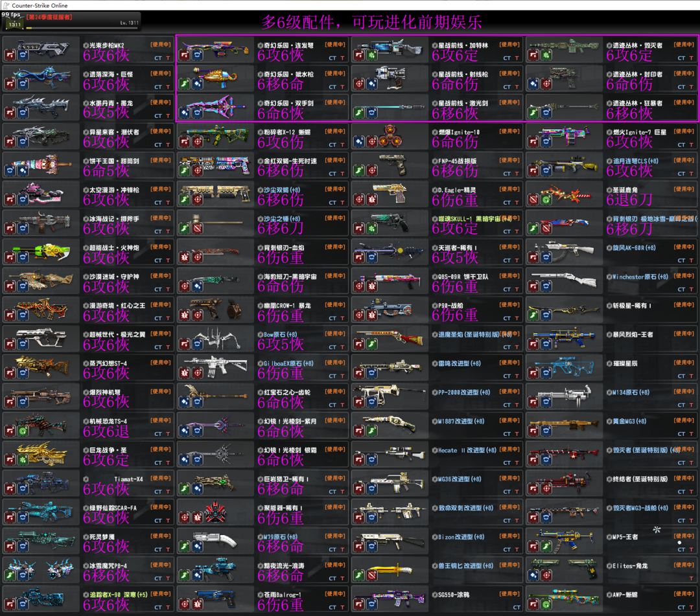The width and height of the screenshot is (700, 616).
Task: Select the blue dice part icon on 燃爆Ignite-10
Action: tap(358, 142)
